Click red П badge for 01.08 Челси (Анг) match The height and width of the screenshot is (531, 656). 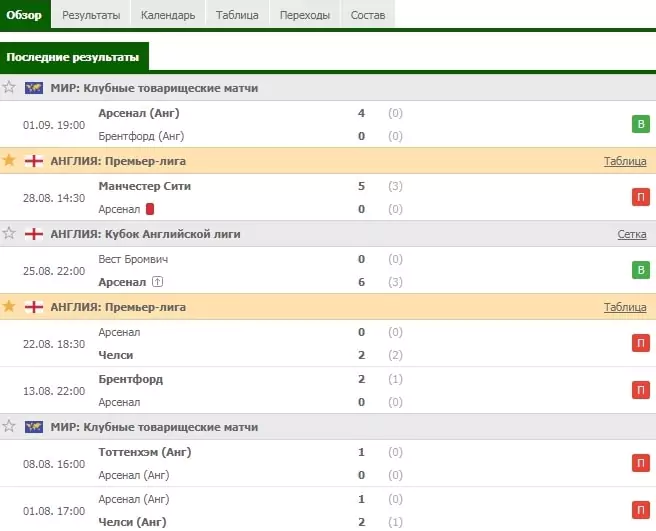[x=641, y=510]
